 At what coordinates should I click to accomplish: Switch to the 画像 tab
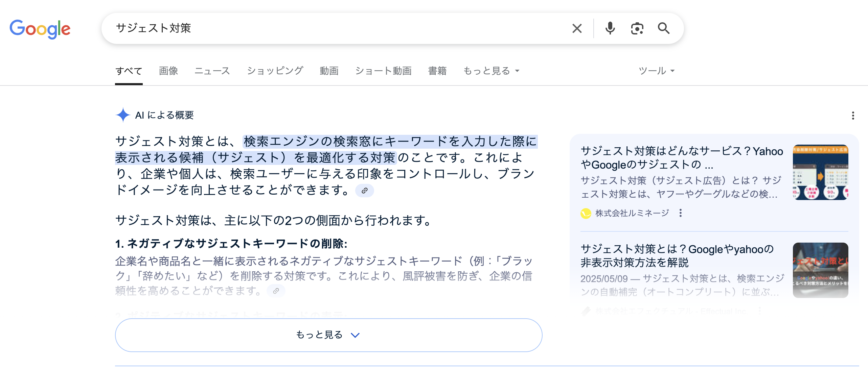pyautogui.click(x=168, y=71)
